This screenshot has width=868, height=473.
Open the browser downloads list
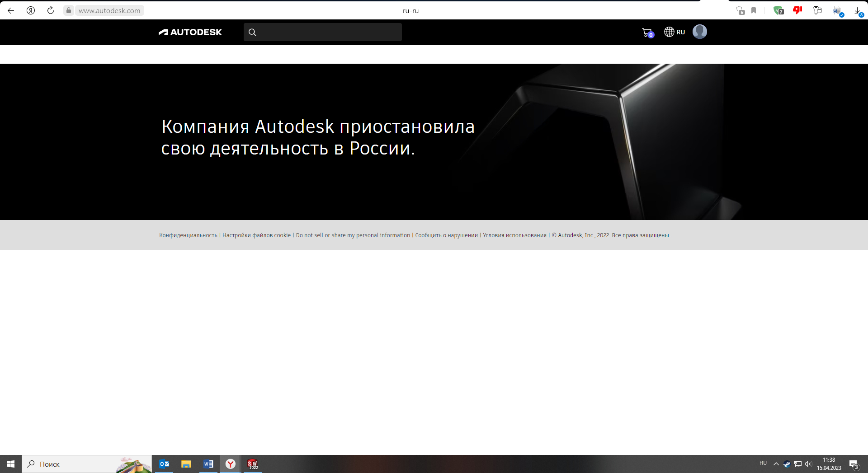[858, 11]
